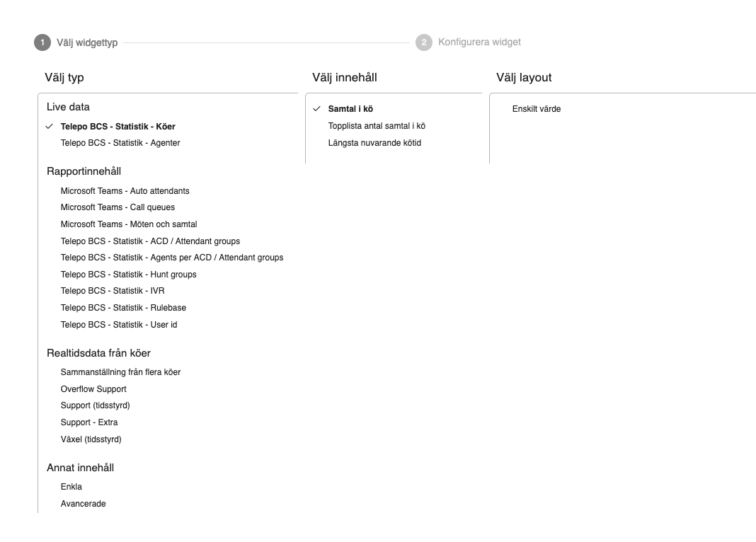Image resolution: width=756 pixels, height=542 pixels.
Task: Select Overflow Support queue
Action: coord(93,389)
